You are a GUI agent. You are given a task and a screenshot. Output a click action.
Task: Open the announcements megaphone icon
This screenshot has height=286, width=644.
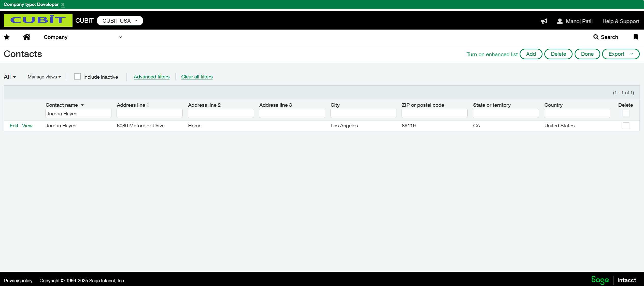click(544, 21)
